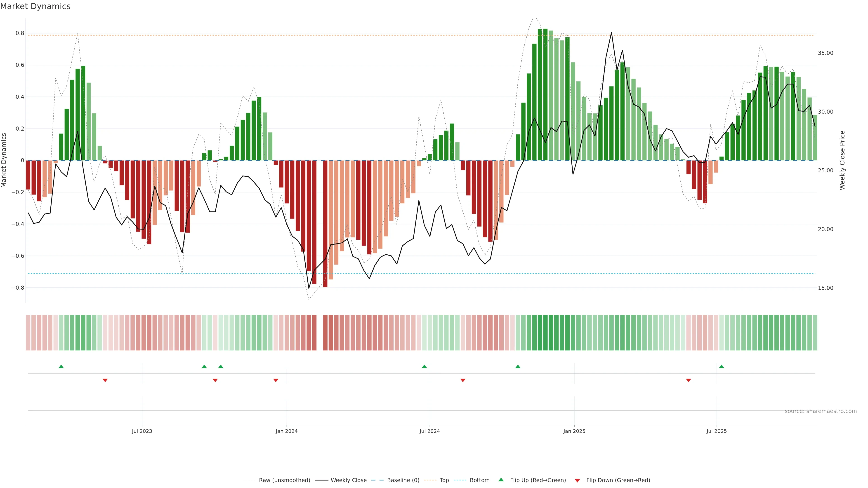Click the red flip-down triangle before Jul 2025
This screenshot has height=488, width=868.
[x=688, y=380]
